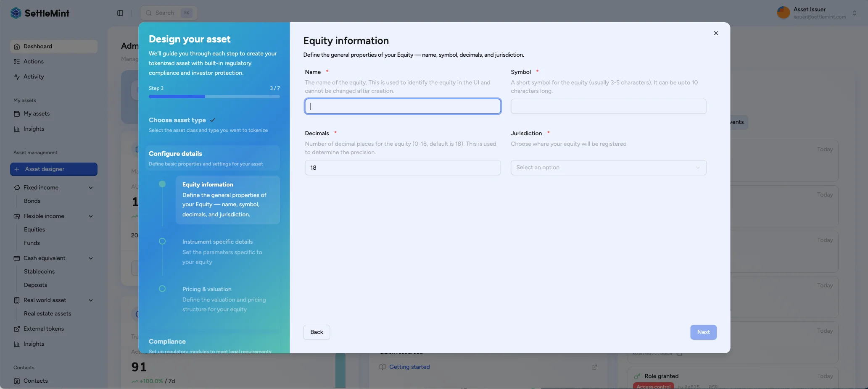Select the Equity information step circle
This screenshot has width=868, height=389.
pos(162,184)
